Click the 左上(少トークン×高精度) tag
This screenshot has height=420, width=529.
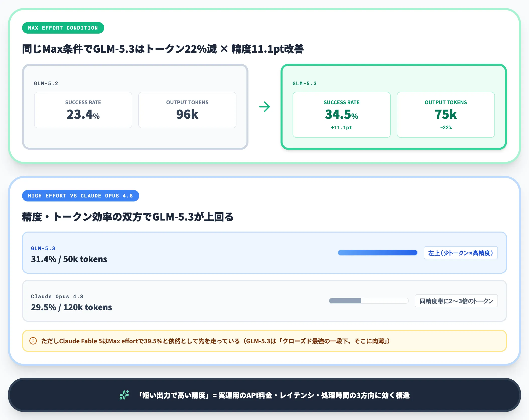pyautogui.click(x=461, y=253)
